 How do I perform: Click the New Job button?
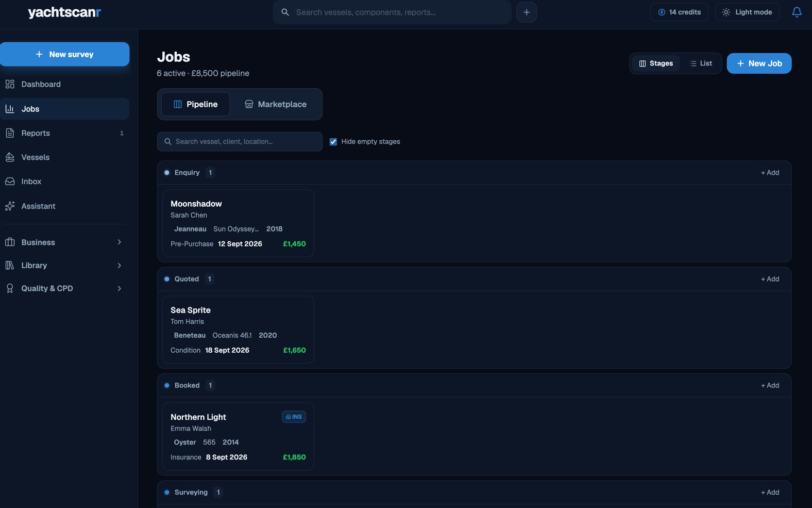tap(759, 63)
